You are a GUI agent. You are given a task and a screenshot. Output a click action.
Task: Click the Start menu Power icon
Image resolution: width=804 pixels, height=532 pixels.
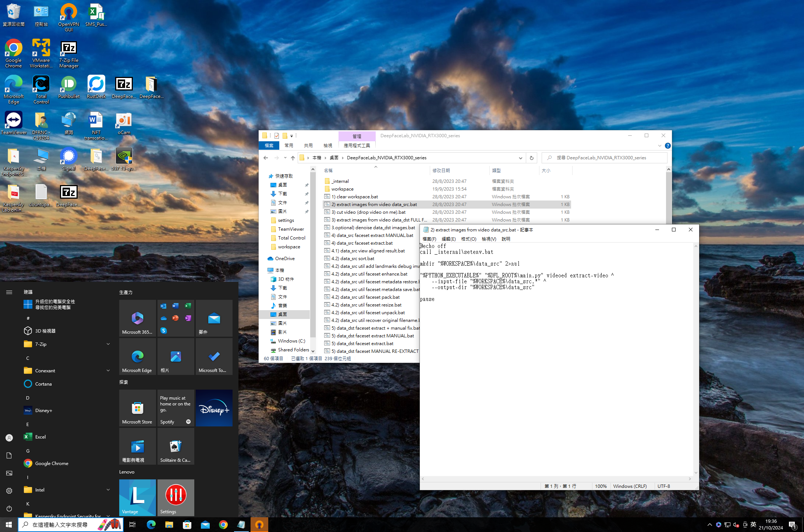pyautogui.click(x=9, y=508)
